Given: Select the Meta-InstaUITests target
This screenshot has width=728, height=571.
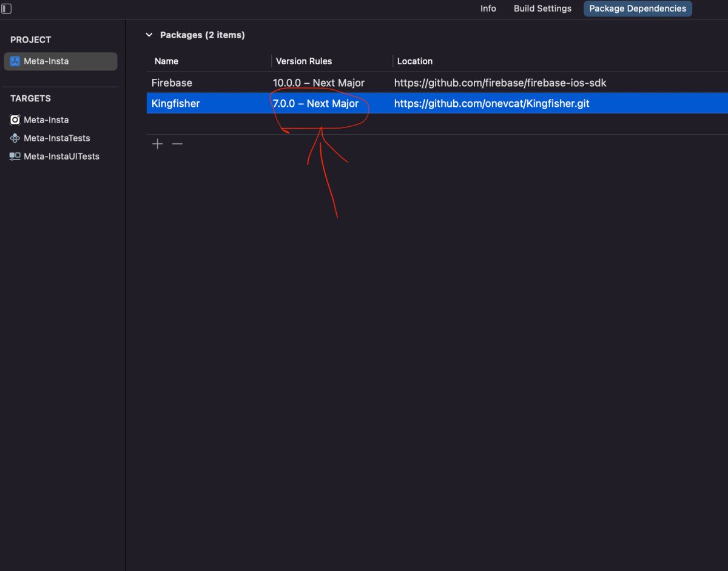Looking at the screenshot, I should coord(61,157).
